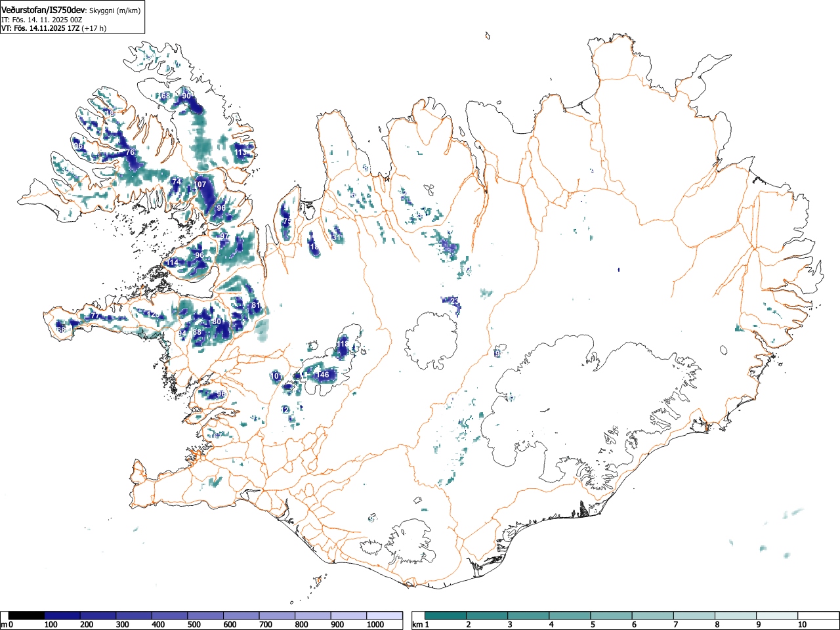The height and width of the screenshot is (630, 840).
Task: Click the legend tick label '700'
Action: click(265, 625)
